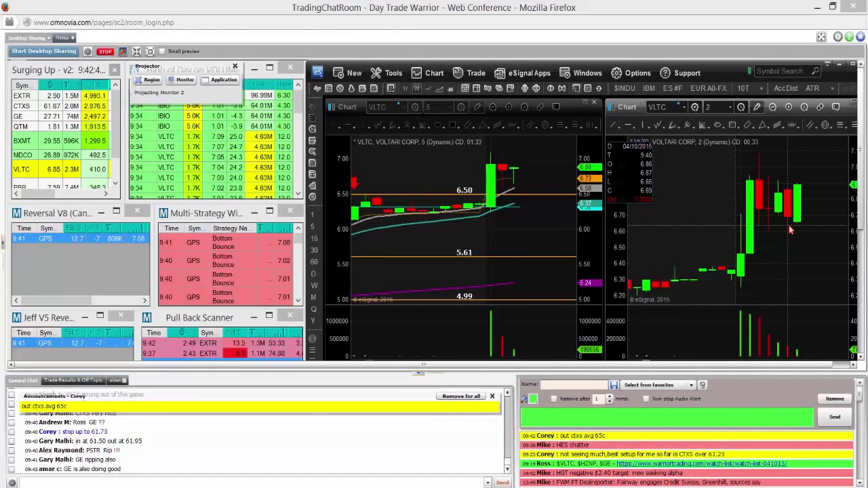Click the AccDist study shortcut
The height and width of the screenshot is (488, 868).
786,88
